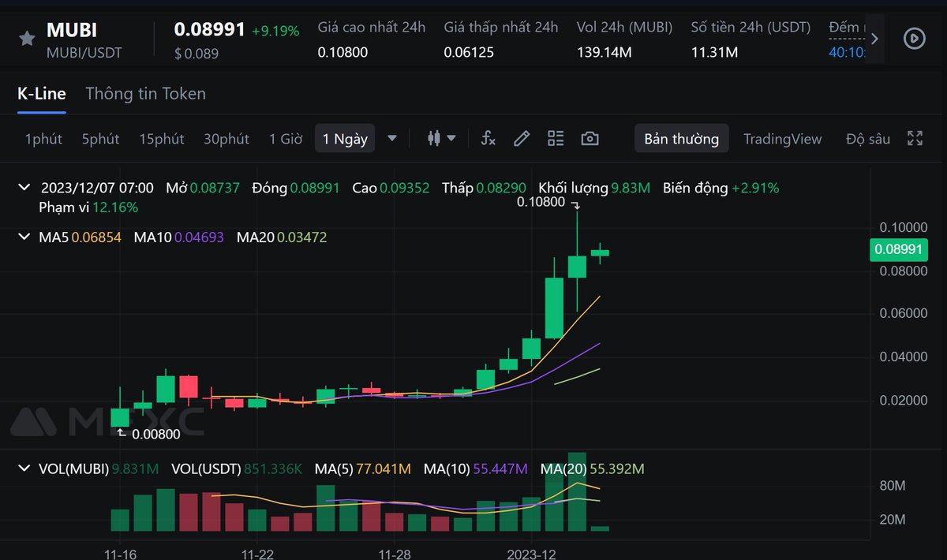This screenshot has width=947, height=560.
Task: Click the 0.00800 low marker label
Action: (x=156, y=433)
